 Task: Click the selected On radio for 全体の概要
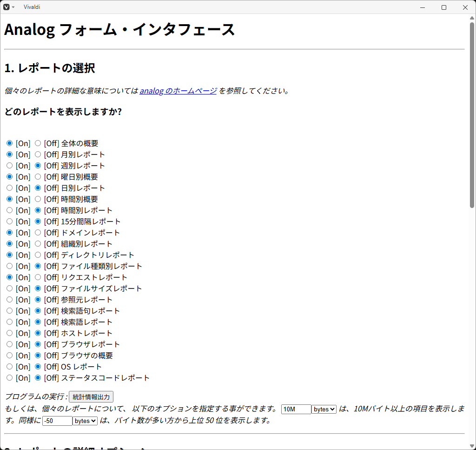9,143
